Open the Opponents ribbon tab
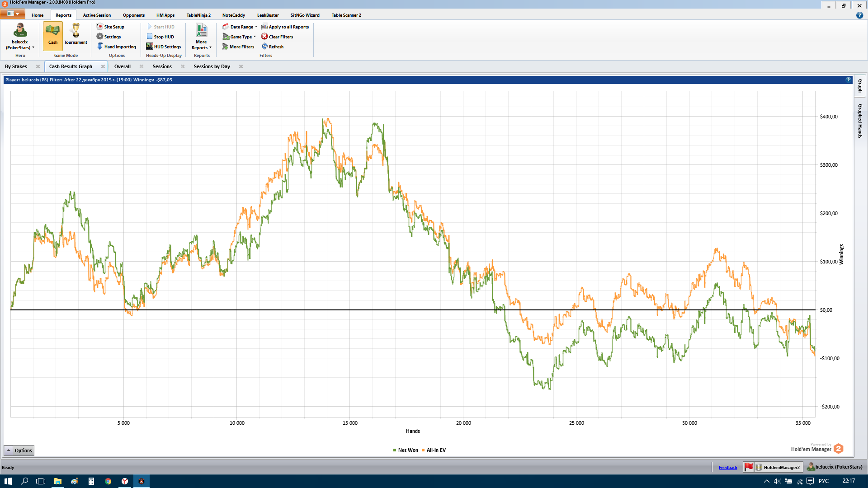Viewport: 868px width, 488px height. point(134,15)
